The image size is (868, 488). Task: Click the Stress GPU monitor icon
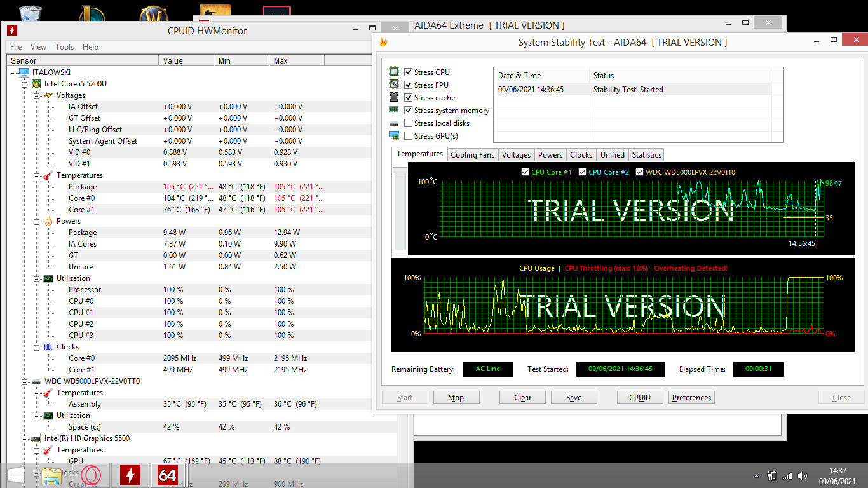tap(394, 135)
